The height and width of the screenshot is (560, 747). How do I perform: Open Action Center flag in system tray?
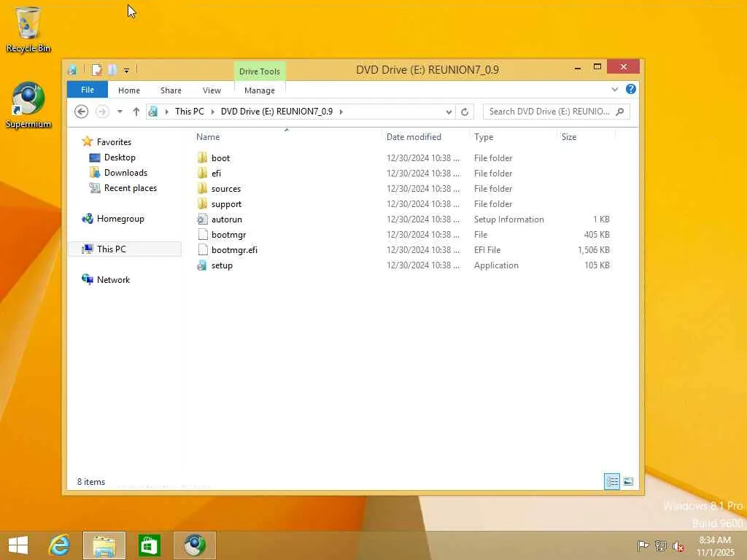tap(642, 546)
